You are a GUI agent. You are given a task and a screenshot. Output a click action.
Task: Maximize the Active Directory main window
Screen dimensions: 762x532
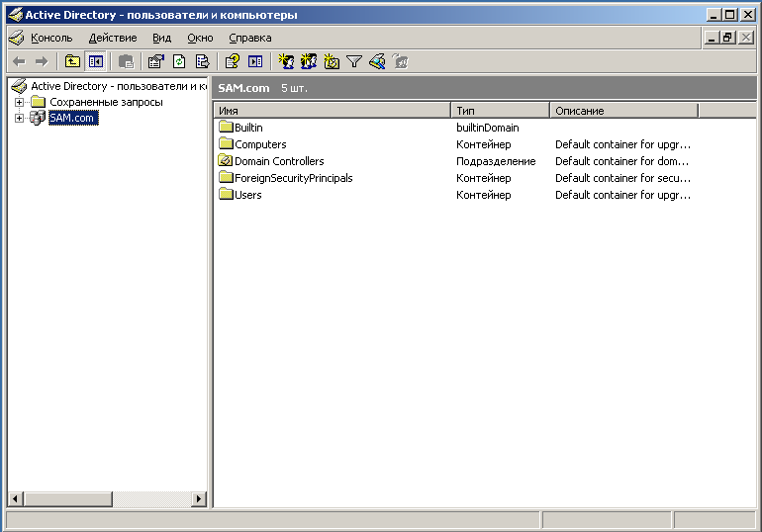tap(730, 15)
